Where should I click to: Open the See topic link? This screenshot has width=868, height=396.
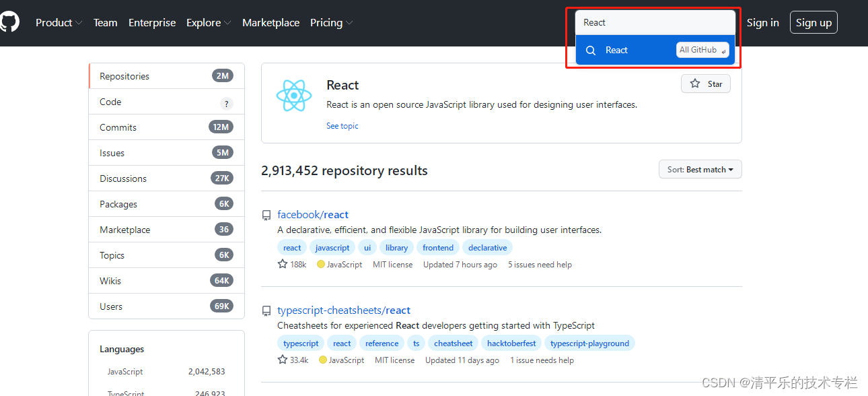click(x=342, y=126)
